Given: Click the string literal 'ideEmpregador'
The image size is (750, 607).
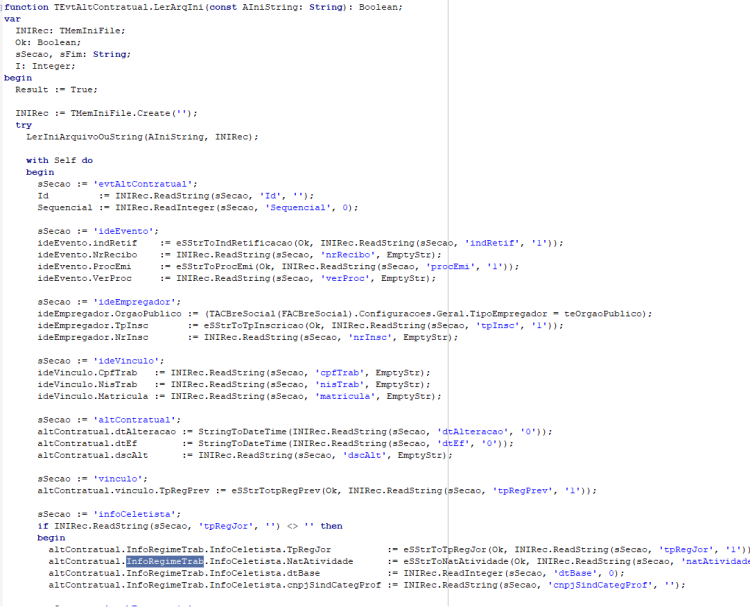Looking at the screenshot, I should click(134, 302).
